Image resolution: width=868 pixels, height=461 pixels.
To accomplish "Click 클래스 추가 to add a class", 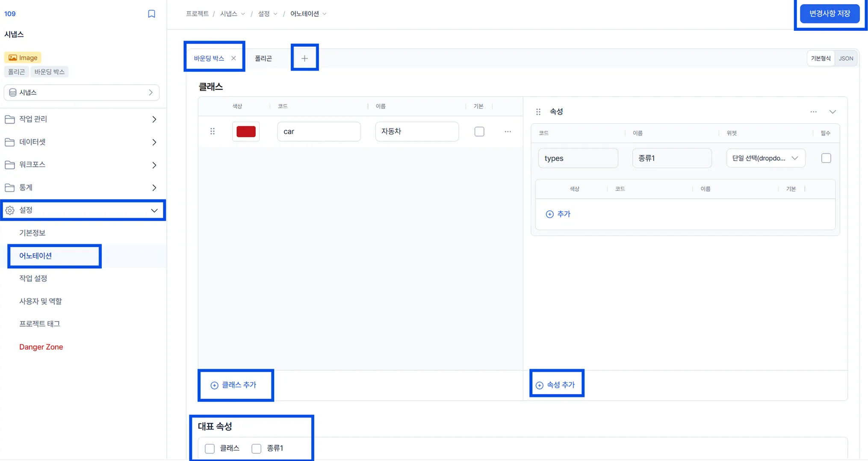I will pos(233,385).
